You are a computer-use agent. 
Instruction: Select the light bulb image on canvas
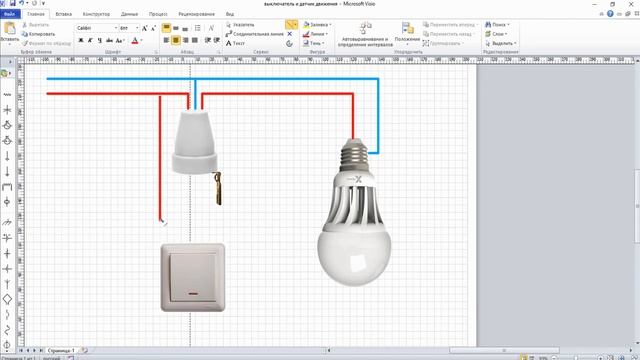354,212
